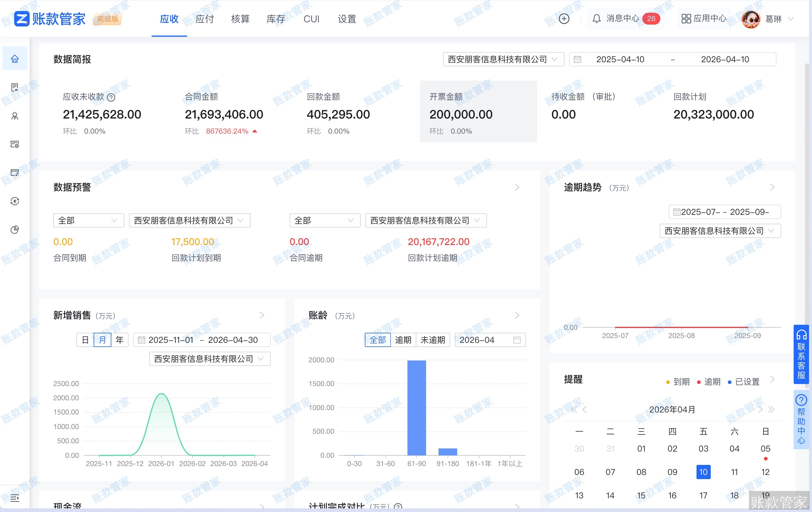Click the pie chart report sidebar icon
812x512 pixels.
click(15, 230)
